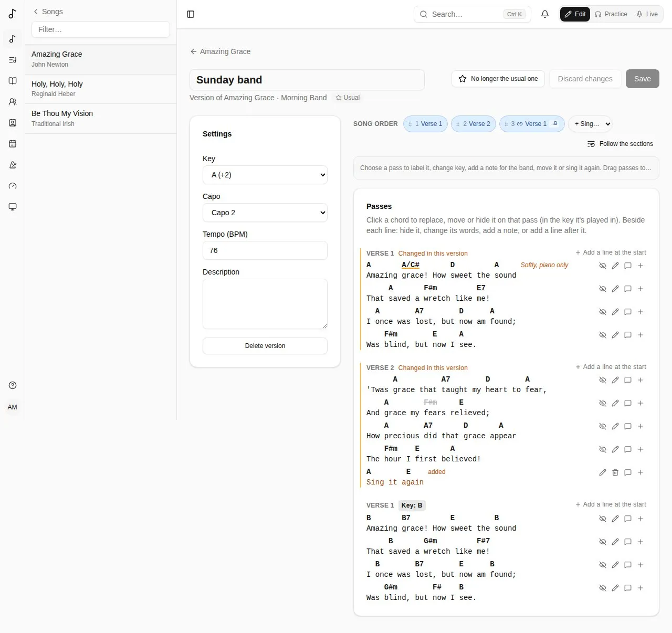The width and height of the screenshot is (672, 633).
Task: Open the '+ Sing…' pass dropdown
Action: click(x=590, y=124)
